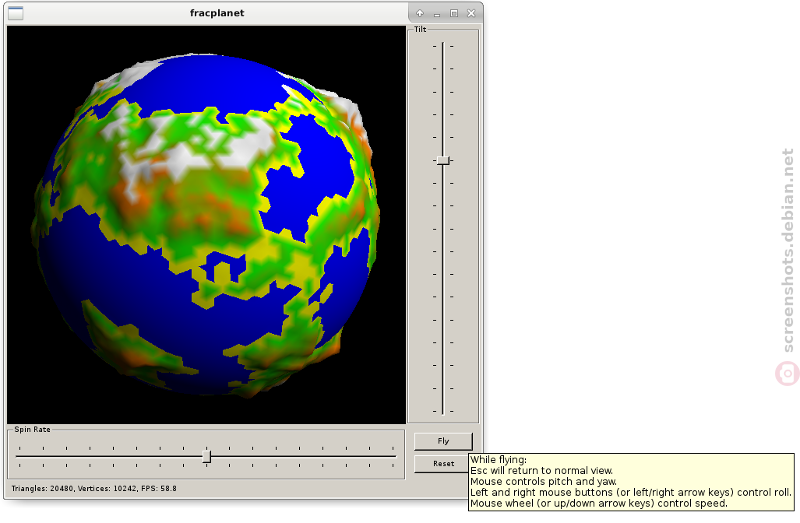Open the window menu icon in title bar
800x523 pixels.
pyautogui.click(x=16, y=13)
